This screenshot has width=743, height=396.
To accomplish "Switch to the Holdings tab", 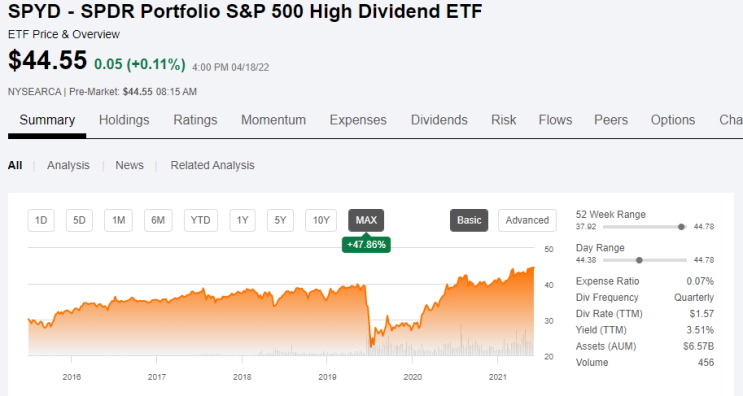I will click(124, 120).
